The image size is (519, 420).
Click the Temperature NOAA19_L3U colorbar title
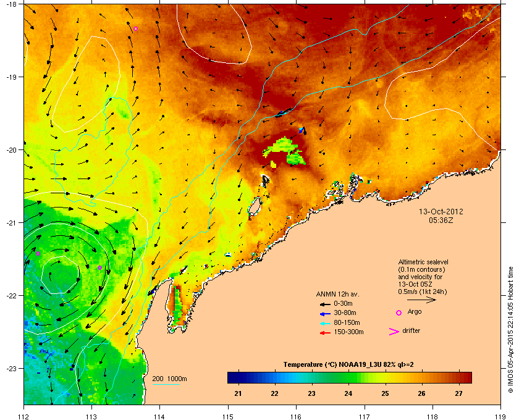[348, 365]
